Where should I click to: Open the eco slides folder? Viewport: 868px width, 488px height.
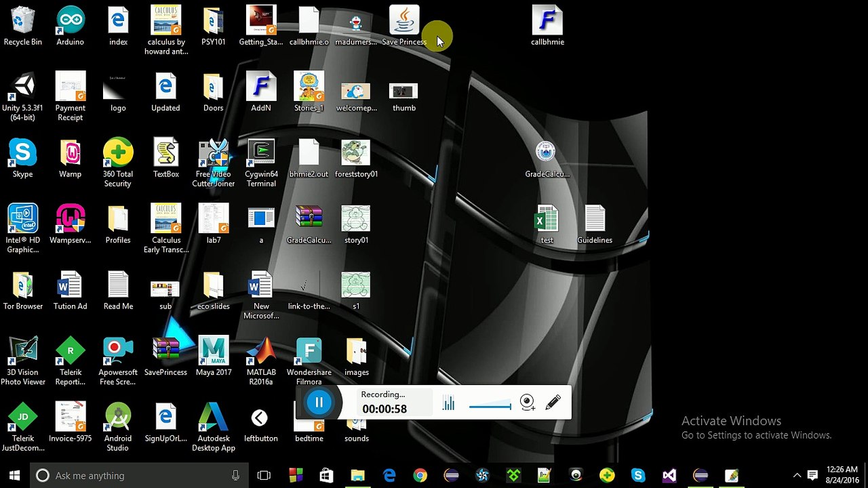pyautogui.click(x=214, y=291)
